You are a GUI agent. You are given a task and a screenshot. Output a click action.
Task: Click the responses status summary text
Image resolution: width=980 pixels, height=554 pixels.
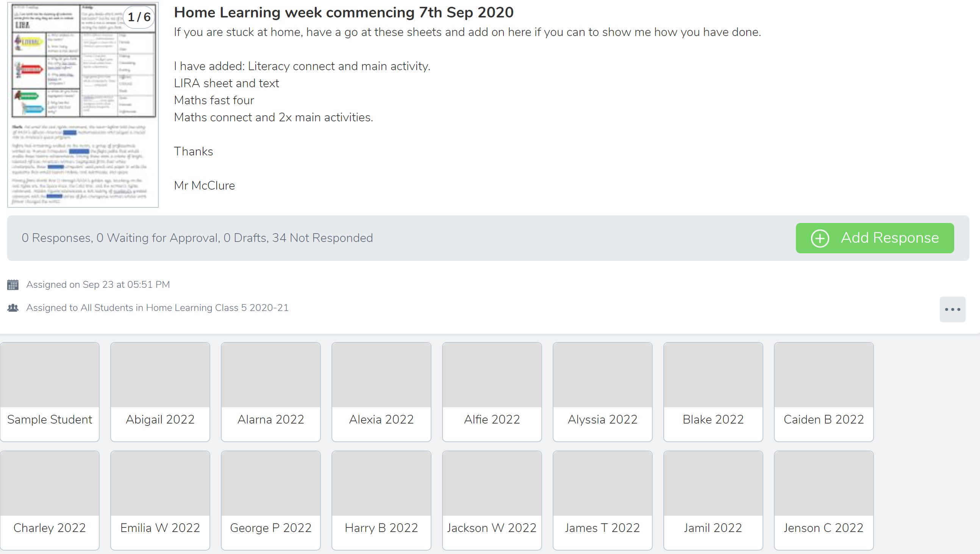pos(197,238)
